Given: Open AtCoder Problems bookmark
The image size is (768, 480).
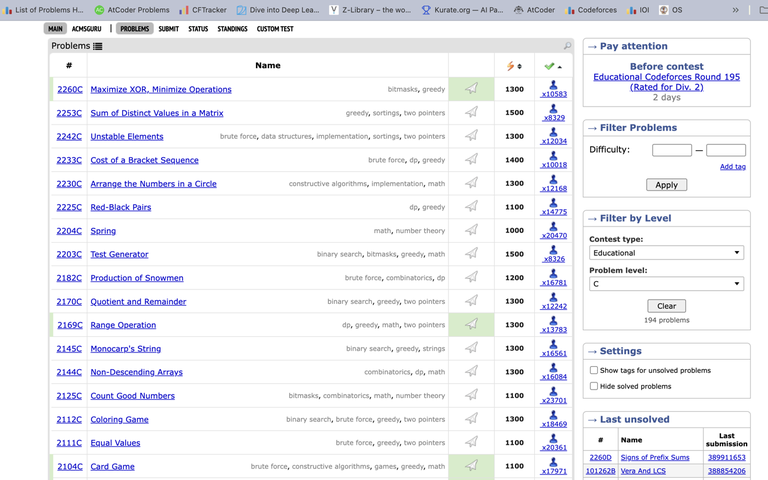Looking at the screenshot, I should pos(132,10).
